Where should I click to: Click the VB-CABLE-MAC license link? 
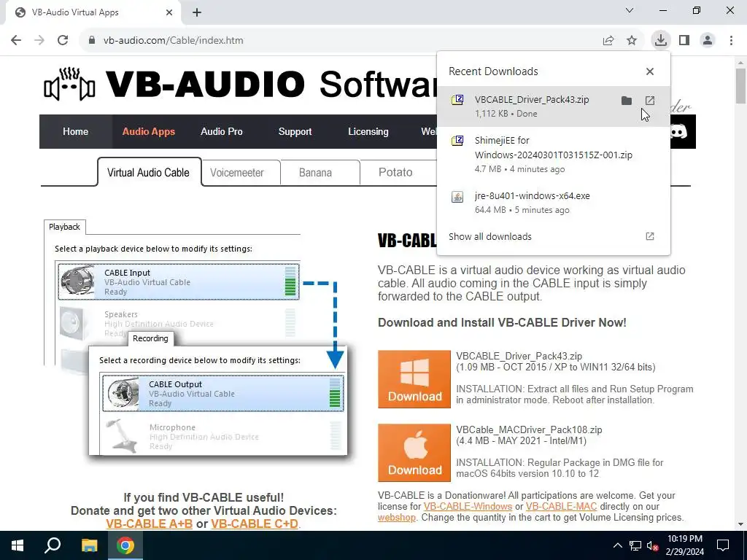[x=561, y=506]
